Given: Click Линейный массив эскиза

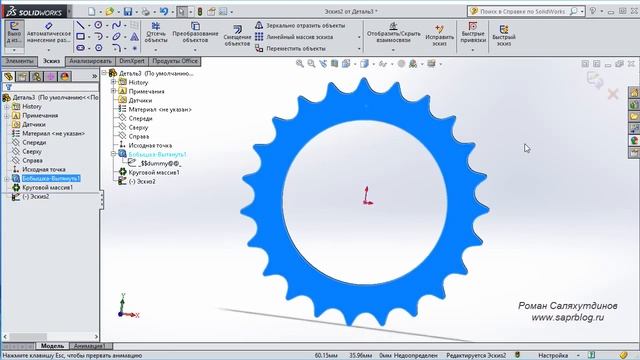Looking at the screenshot, I should tap(294, 37).
